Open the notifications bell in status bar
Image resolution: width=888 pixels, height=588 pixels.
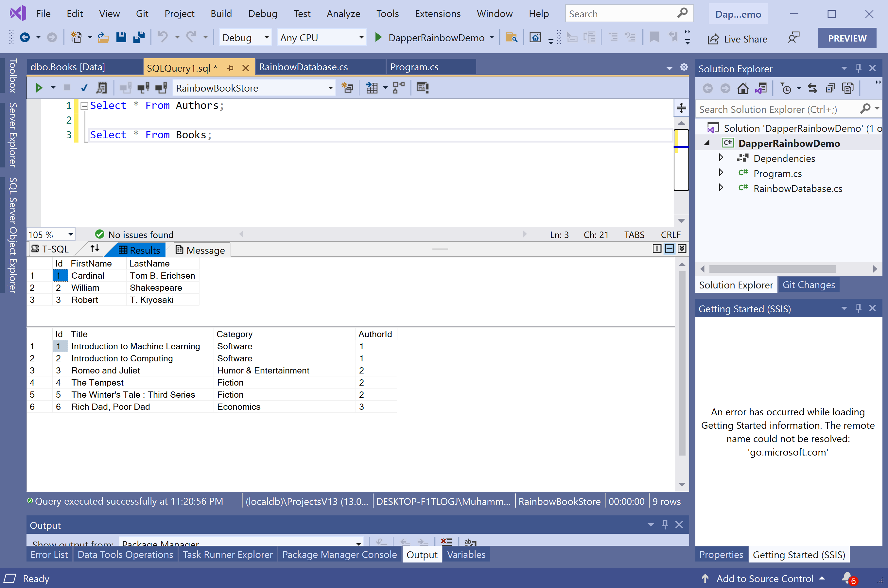[847, 578]
